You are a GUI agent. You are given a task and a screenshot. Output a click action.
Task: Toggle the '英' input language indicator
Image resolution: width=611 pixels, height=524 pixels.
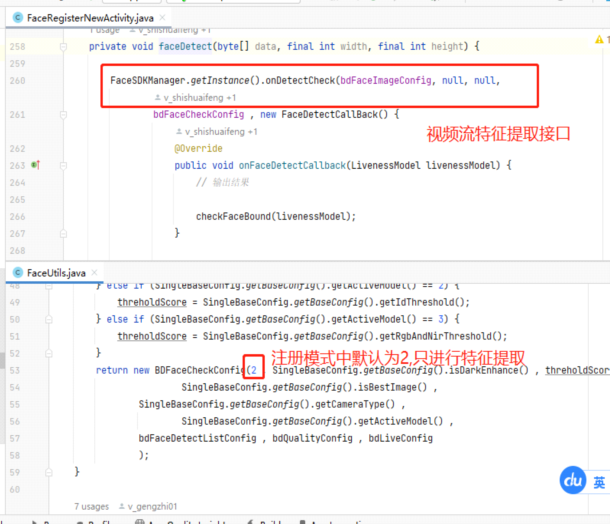[x=599, y=483]
